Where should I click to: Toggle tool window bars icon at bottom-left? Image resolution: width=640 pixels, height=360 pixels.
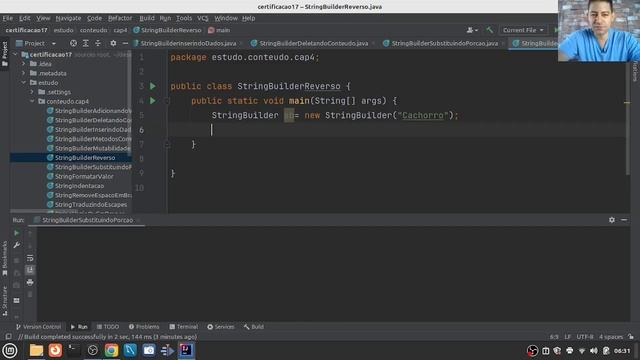point(8,337)
